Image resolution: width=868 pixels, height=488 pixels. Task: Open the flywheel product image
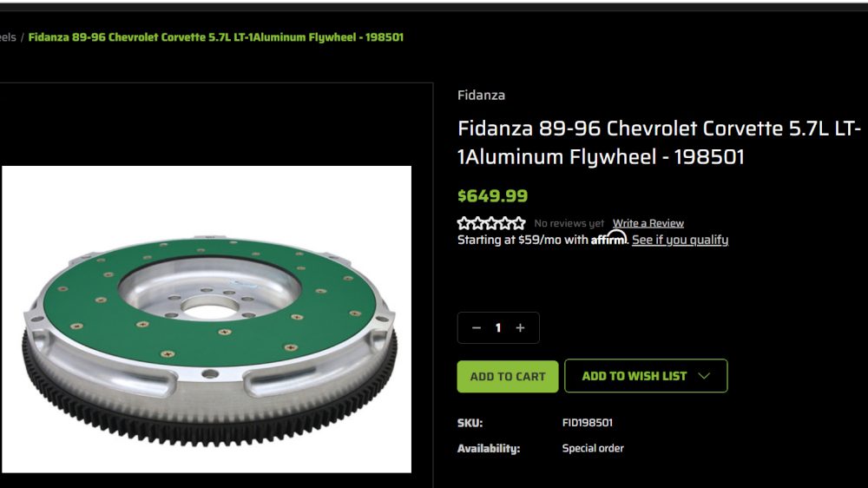(x=207, y=320)
